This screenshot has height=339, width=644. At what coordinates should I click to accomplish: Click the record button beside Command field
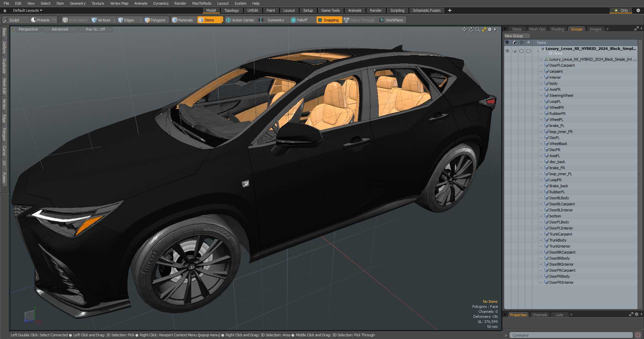638,335
